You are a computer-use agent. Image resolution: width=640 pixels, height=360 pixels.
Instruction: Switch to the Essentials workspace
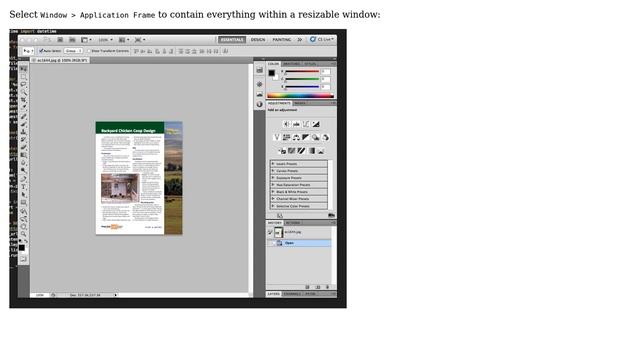[232, 40]
